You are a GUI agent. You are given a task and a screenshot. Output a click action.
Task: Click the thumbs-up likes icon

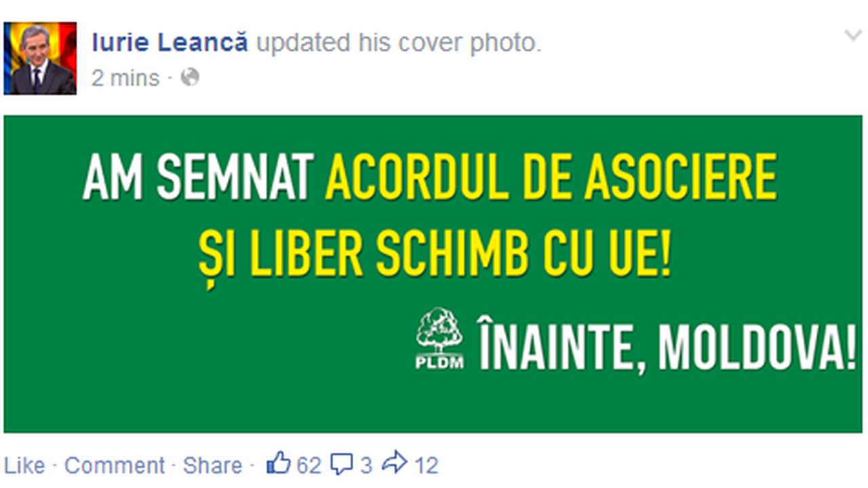point(279,464)
